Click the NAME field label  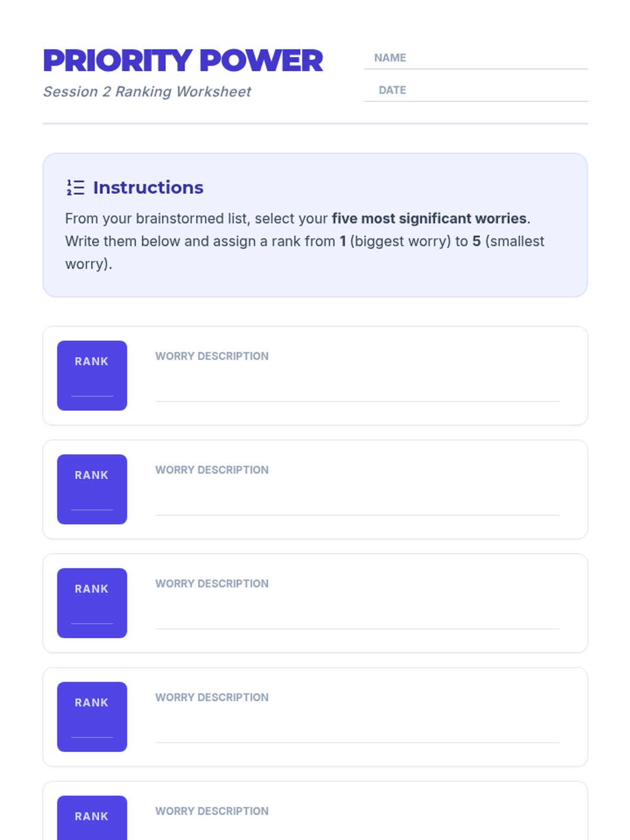(x=390, y=58)
